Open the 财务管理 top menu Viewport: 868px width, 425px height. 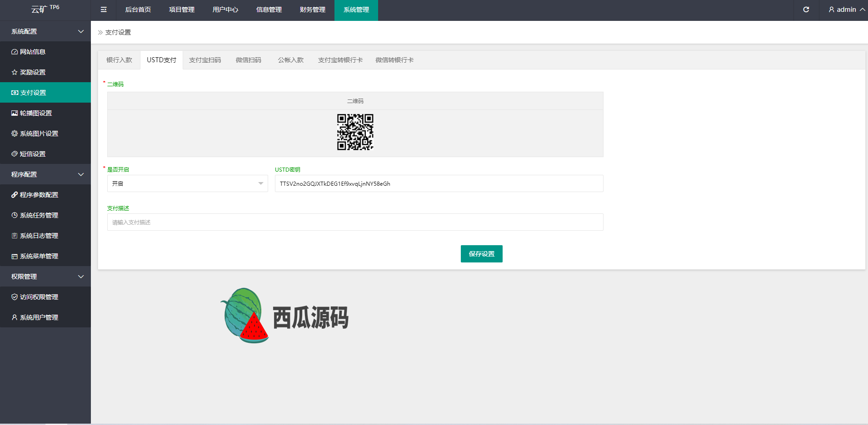313,10
